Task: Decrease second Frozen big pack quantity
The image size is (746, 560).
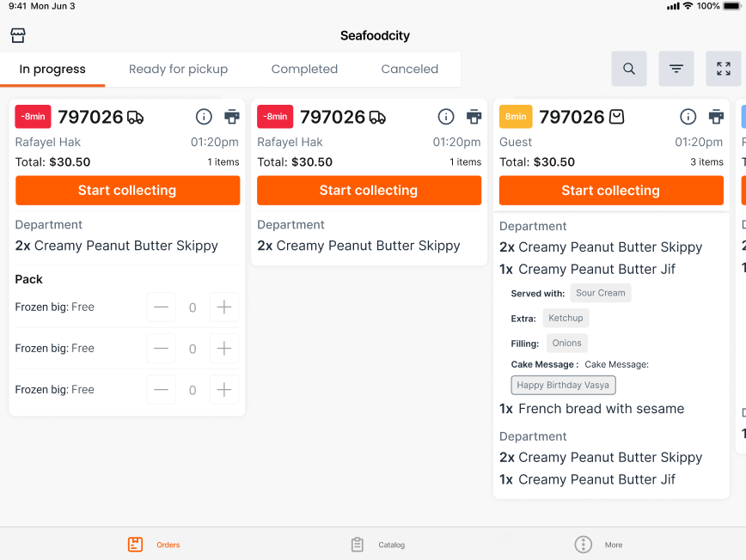Action: (161, 349)
